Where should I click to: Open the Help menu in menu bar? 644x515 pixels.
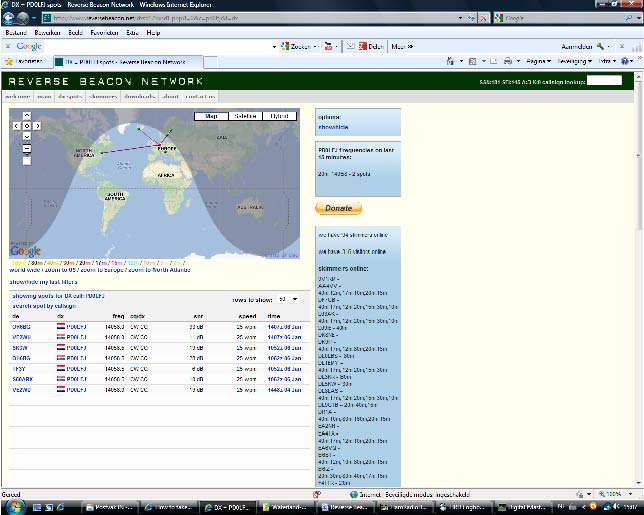[x=153, y=32]
